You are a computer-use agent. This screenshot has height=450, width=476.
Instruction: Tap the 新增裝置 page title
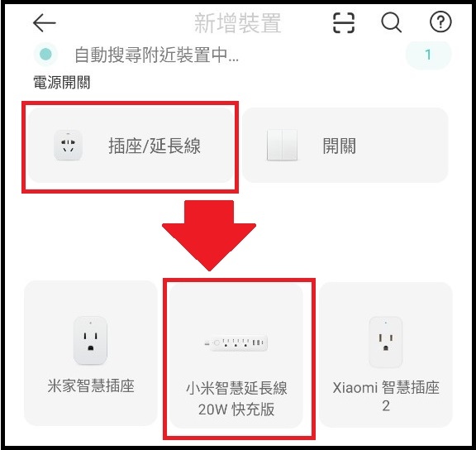coord(238,23)
